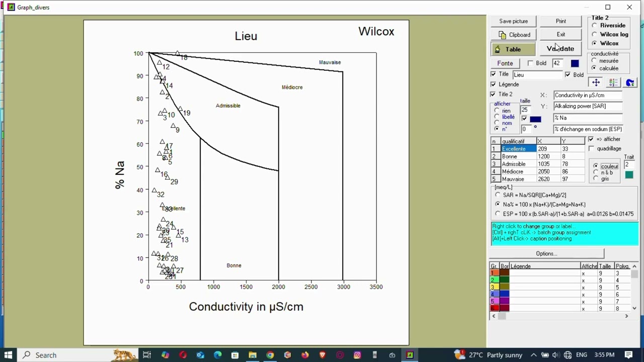The width and height of the screenshot is (644, 362).
Task: Select the gris grayscale mode
Action: [x=596, y=178]
